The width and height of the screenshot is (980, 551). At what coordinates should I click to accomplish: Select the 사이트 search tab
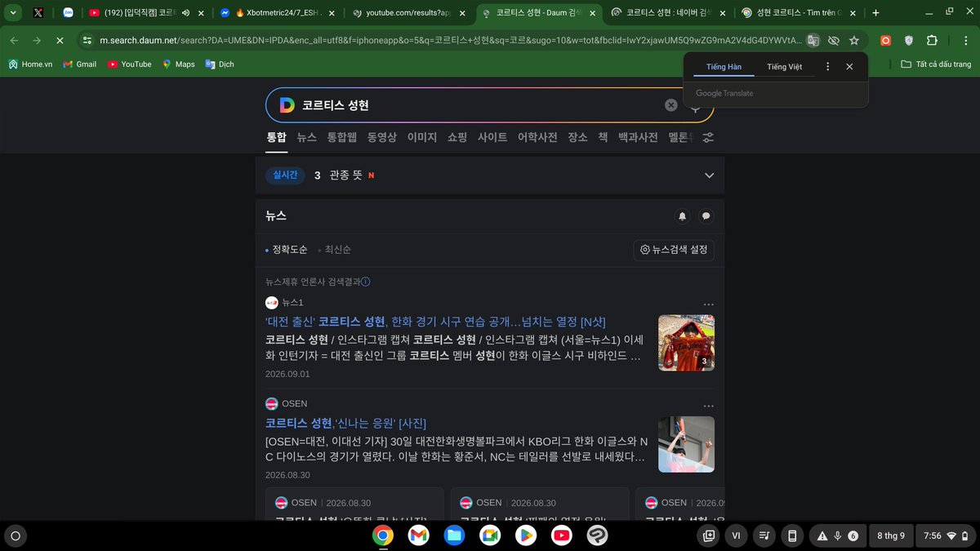[x=492, y=137]
